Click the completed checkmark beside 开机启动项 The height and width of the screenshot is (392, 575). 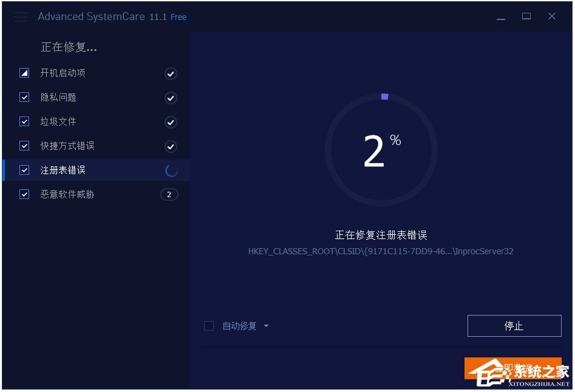click(171, 73)
